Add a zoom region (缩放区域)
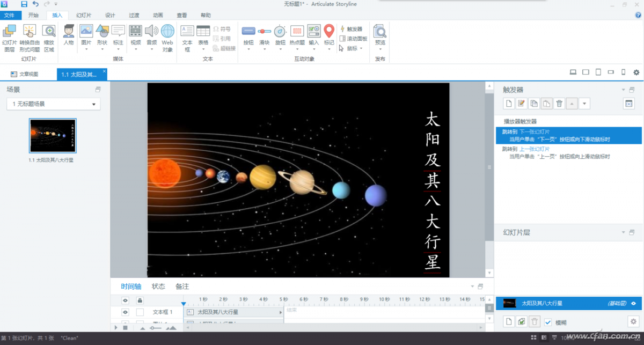The image size is (644, 345). point(49,38)
